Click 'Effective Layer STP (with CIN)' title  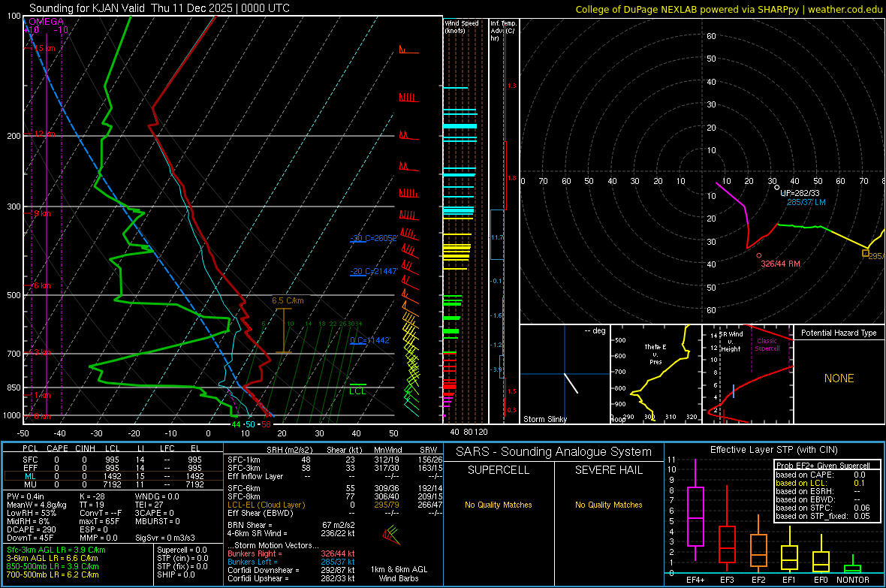[773, 450]
